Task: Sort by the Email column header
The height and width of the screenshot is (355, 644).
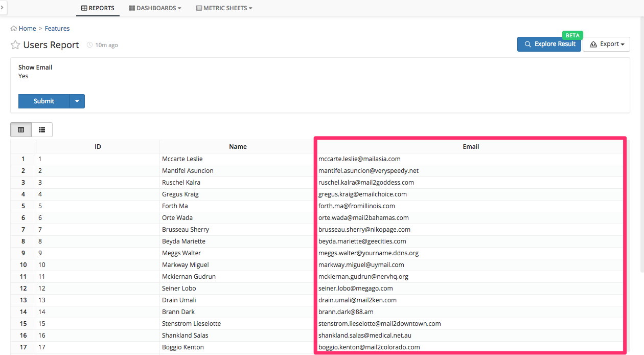Action: (x=471, y=147)
